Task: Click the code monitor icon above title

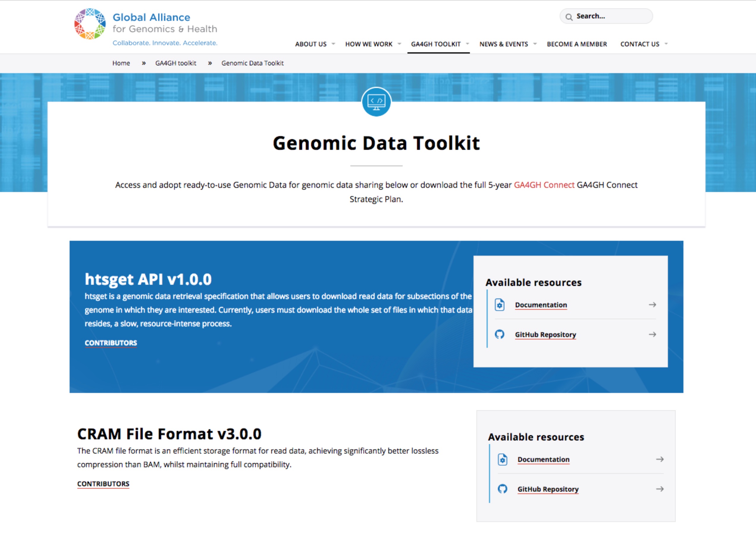Action: (376, 102)
